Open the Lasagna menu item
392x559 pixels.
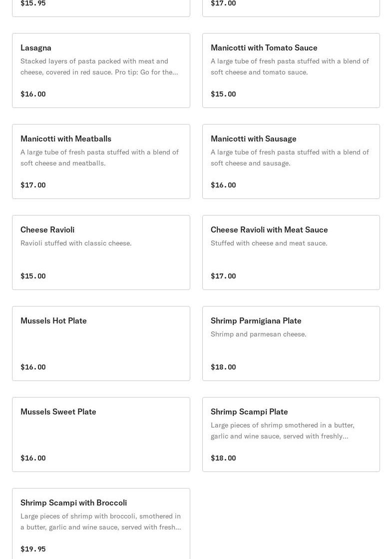coord(101,70)
